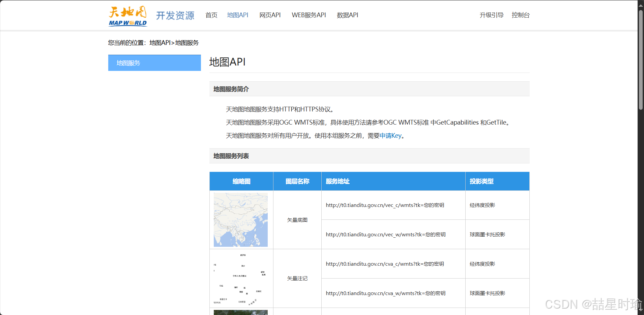The height and width of the screenshot is (315, 644).
Task: Click the 矢量底图 layer name cell
Action: [297, 220]
